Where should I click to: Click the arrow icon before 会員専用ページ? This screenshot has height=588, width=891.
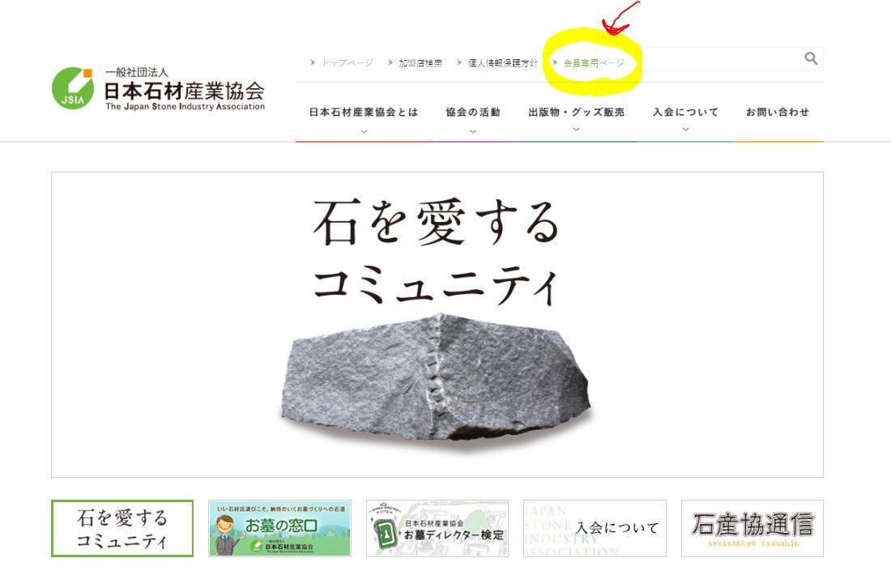pyautogui.click(x=555, y=62)
